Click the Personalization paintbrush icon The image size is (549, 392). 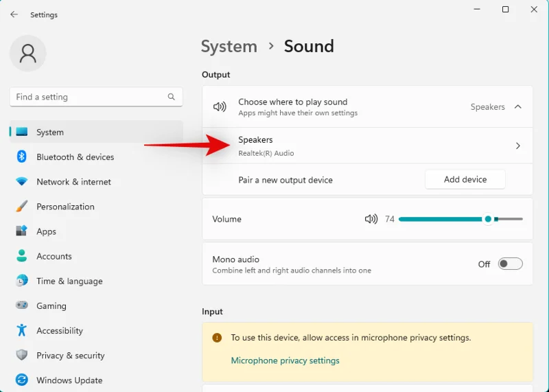coord(22,207)
